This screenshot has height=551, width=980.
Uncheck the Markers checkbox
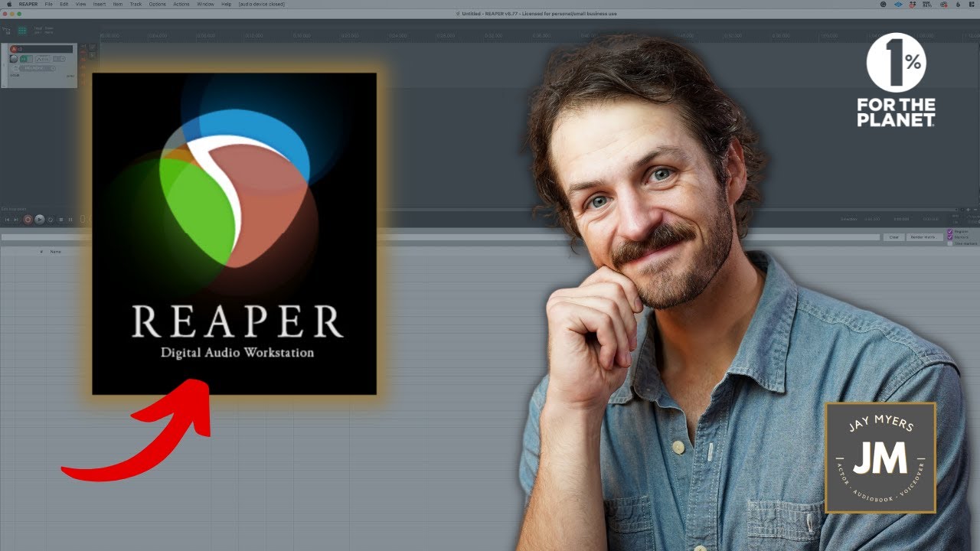[x=950, y=237]
